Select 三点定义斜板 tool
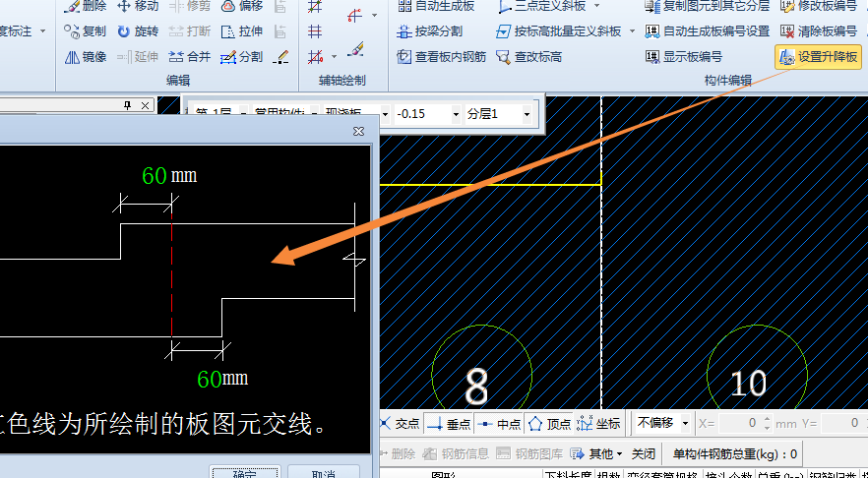Image resolution: width=868 pixels, height=478 pixels. [x=542, y=6]
